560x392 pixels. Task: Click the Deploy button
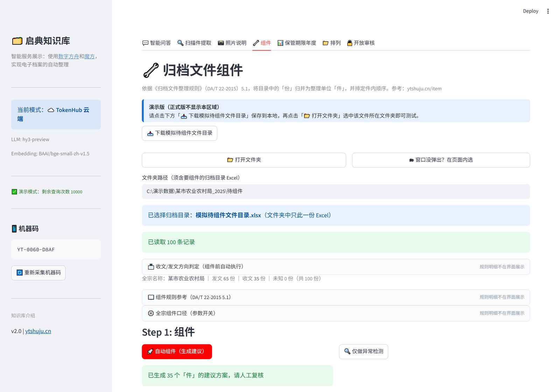531,11
